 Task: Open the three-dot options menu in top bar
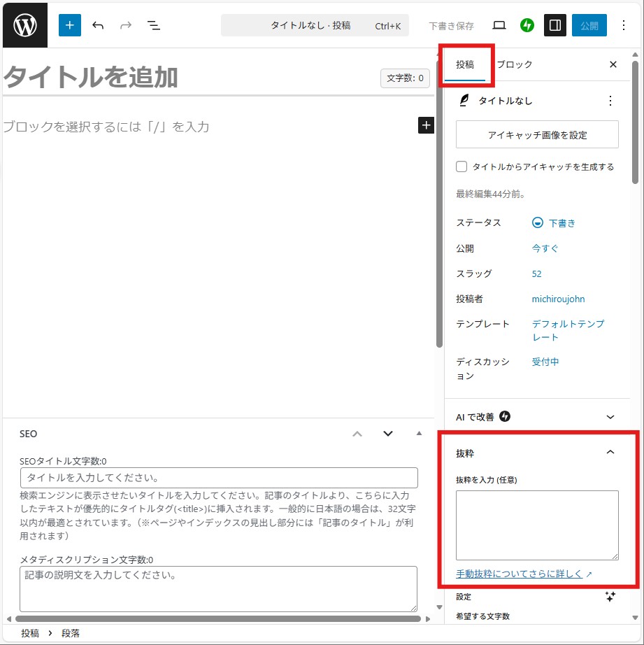624,25
